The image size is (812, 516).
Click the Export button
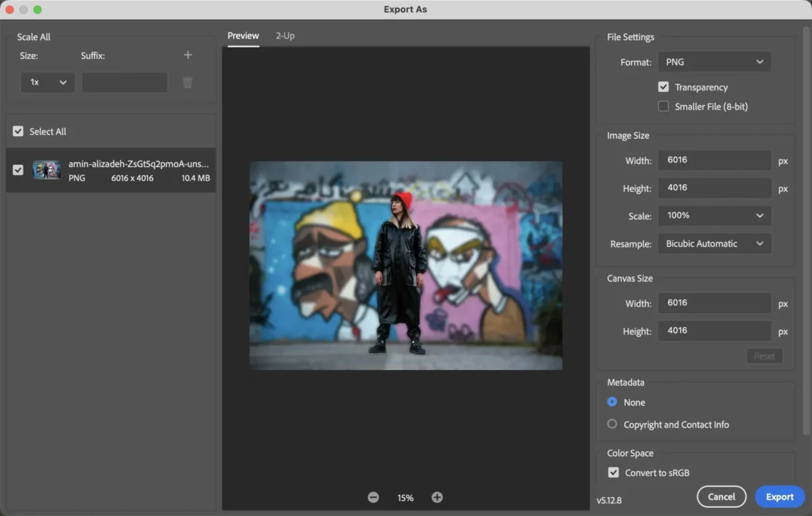click(780, 497)
